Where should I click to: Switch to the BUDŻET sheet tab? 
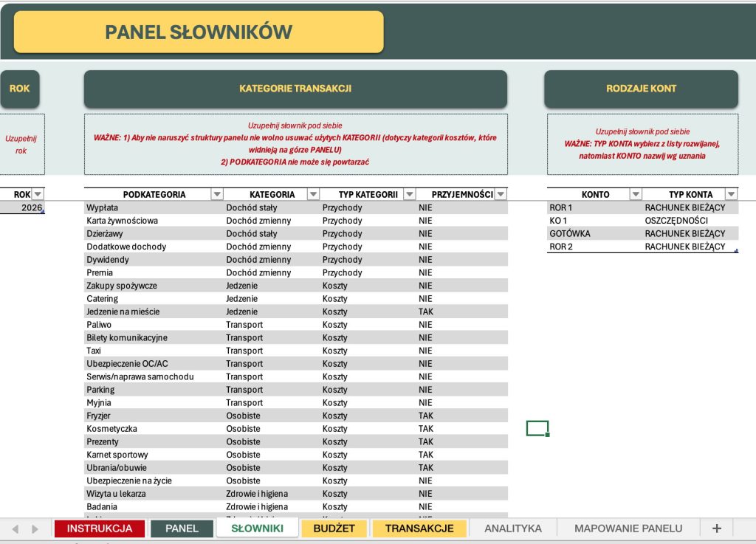(x=334, y=528)
